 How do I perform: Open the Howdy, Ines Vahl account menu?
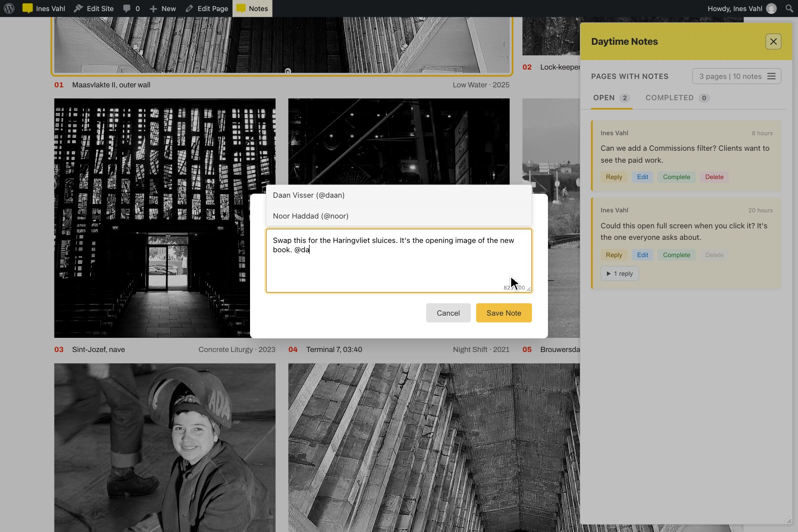[742, 8]
